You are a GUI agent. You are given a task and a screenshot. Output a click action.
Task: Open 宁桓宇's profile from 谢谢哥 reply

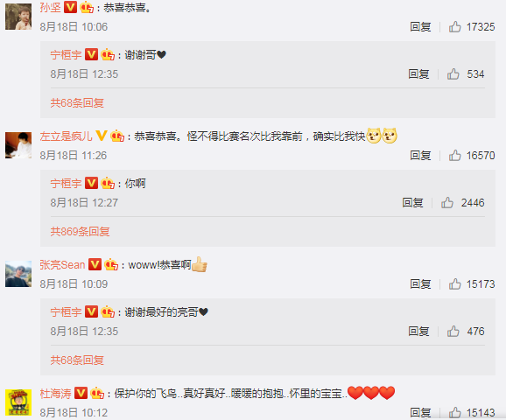(x=67, y=55)
